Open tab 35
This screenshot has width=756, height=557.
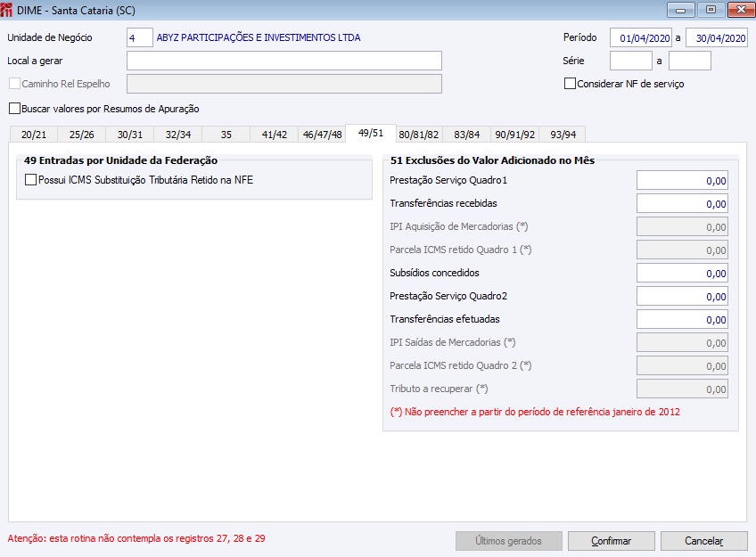(x=226, y=135)
